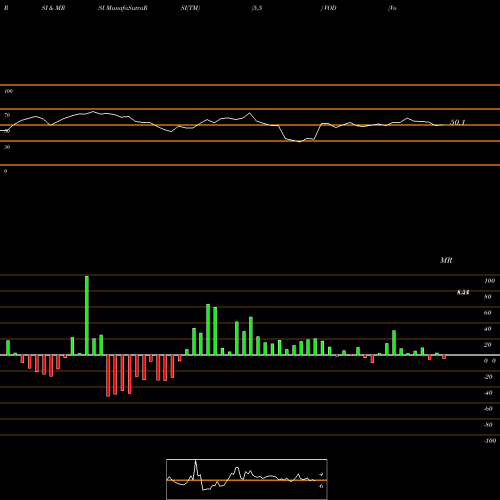
Task: Click the MR axis label -40
Action: click(488, 393)
